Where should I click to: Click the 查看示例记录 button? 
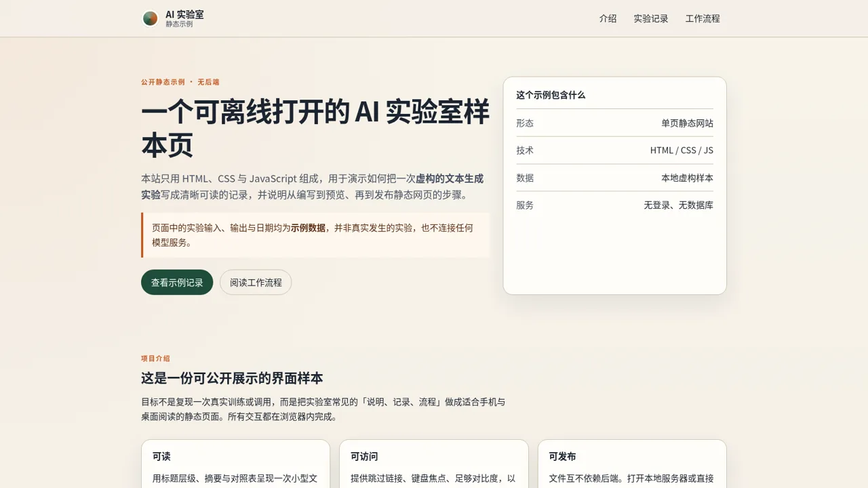[x=177, y=282]
